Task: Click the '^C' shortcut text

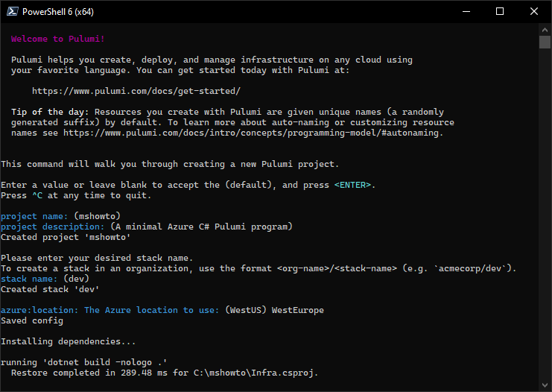Action: tap(37, 195)
